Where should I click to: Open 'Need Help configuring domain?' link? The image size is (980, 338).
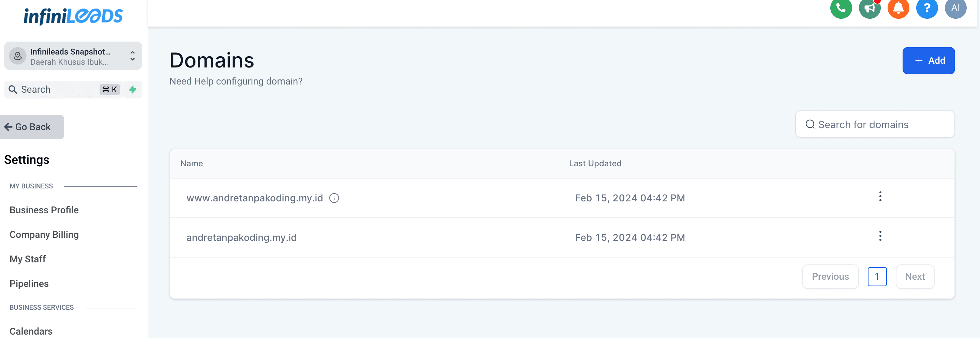coord(236,81)
